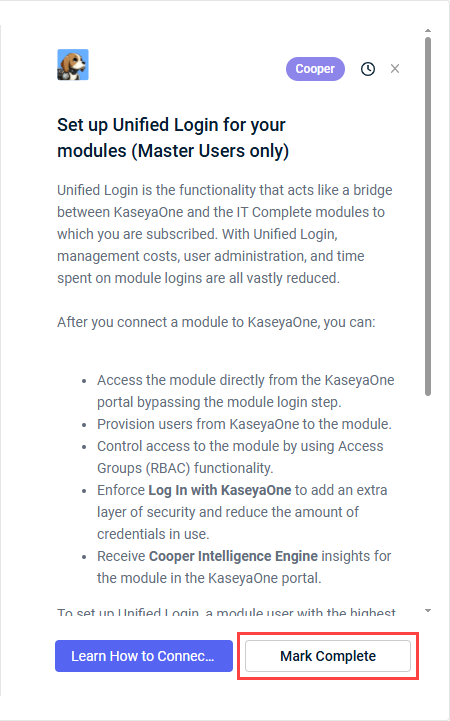Mark the Unified Login task complete

click(328, 656)
